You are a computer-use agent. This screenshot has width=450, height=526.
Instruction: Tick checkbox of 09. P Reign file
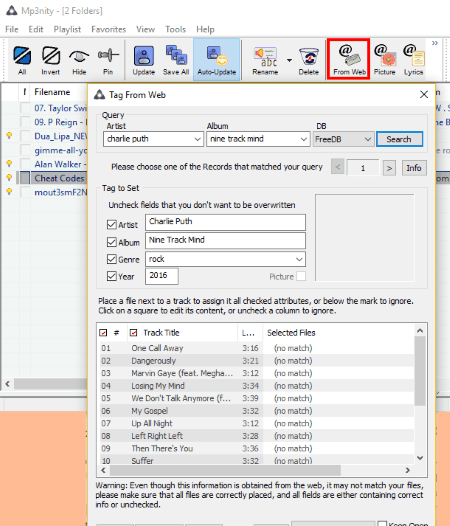[25, 122]
